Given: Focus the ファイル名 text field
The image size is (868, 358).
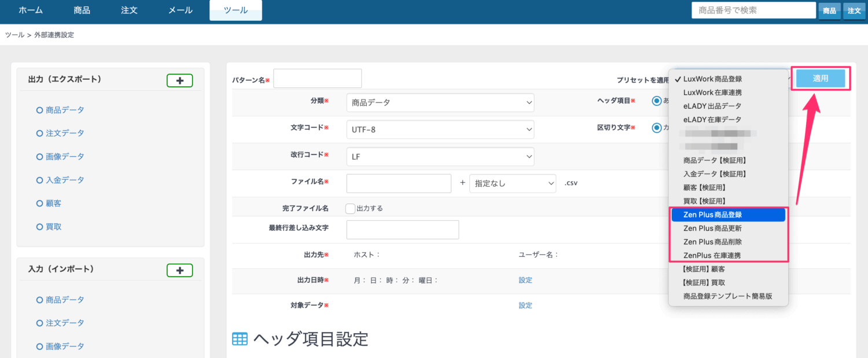Looking at the screenshot, I should [x=399, y=183].
